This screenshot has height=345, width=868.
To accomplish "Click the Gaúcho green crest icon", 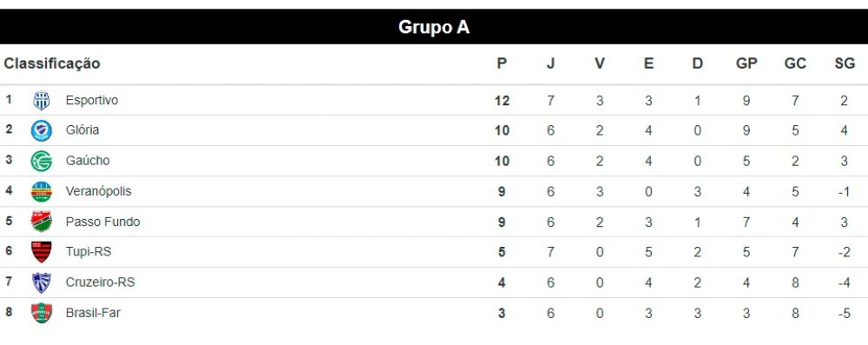I will click(42, 161).
